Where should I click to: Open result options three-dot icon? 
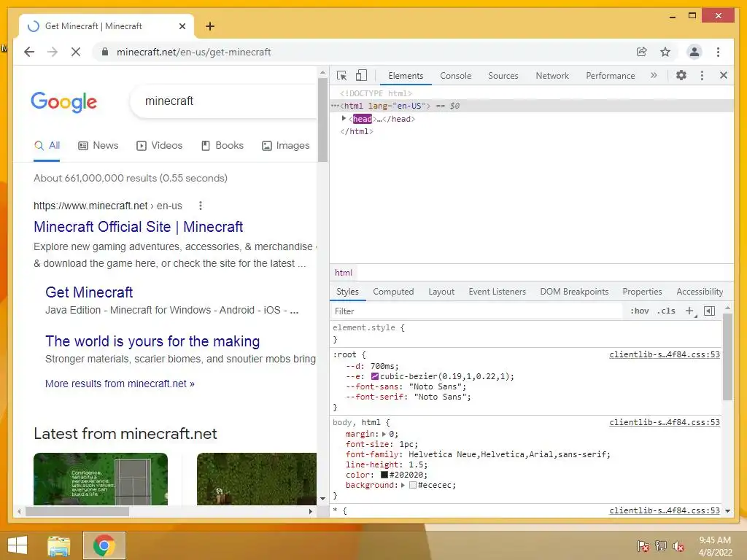click(201, 206)
